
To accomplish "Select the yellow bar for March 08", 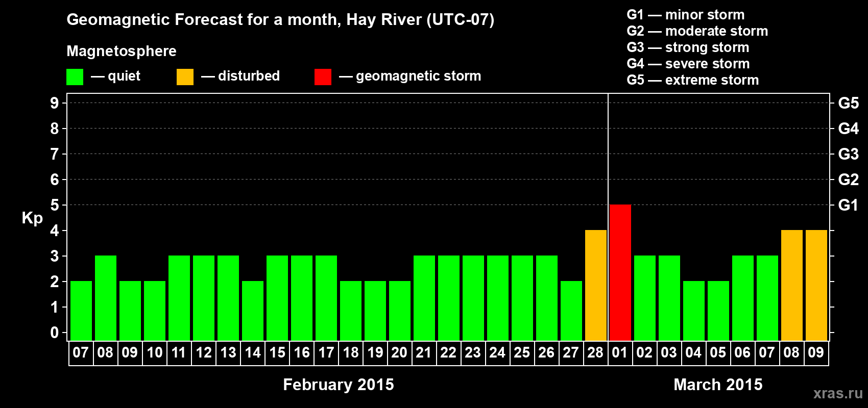I will coord(791,285).
